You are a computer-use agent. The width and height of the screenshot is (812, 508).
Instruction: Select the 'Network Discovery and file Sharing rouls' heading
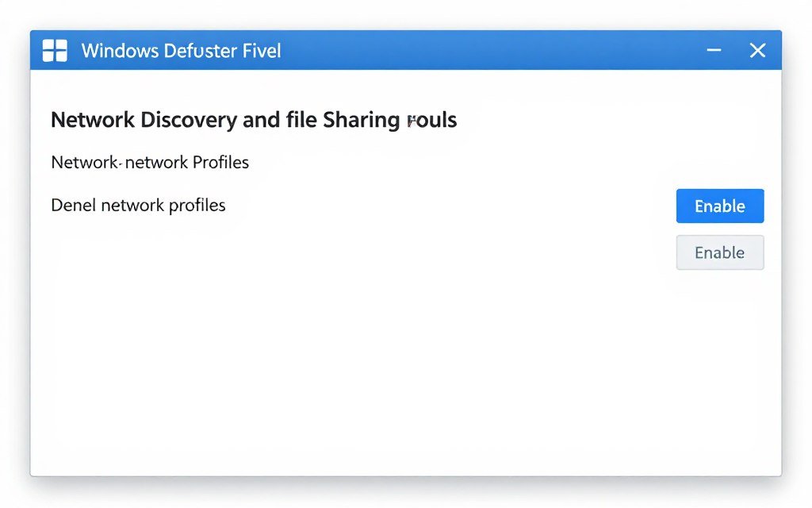coord(254,120)
